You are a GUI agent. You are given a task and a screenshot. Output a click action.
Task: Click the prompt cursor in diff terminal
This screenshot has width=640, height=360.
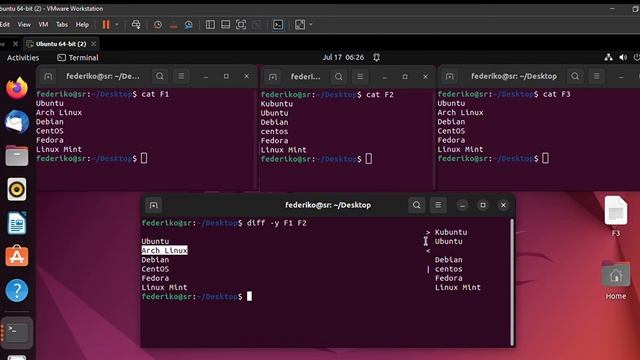pos(249,297)
